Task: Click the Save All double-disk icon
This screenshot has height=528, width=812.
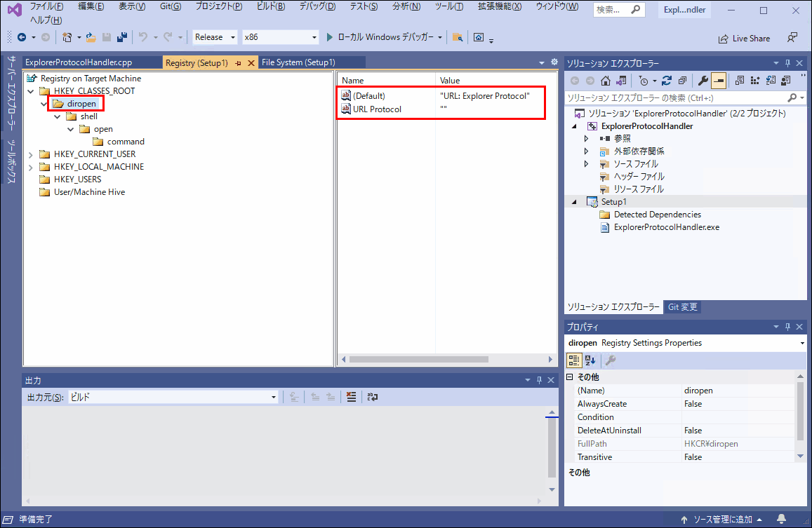Action: pyautogui.click(x=122, y=37)
